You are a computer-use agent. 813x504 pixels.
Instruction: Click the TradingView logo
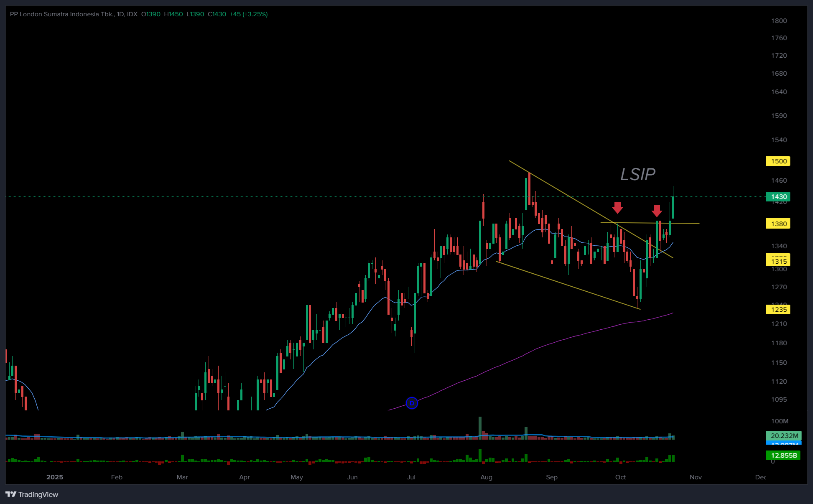[32, 494]
